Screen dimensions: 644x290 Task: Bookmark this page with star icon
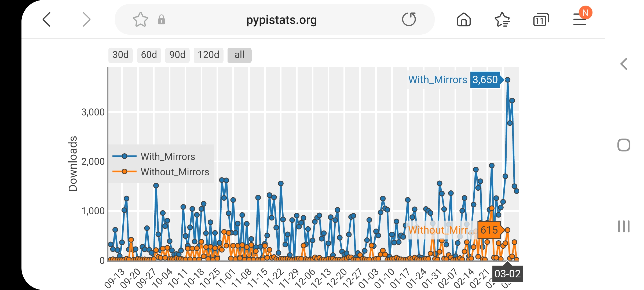tap(140, 20)
